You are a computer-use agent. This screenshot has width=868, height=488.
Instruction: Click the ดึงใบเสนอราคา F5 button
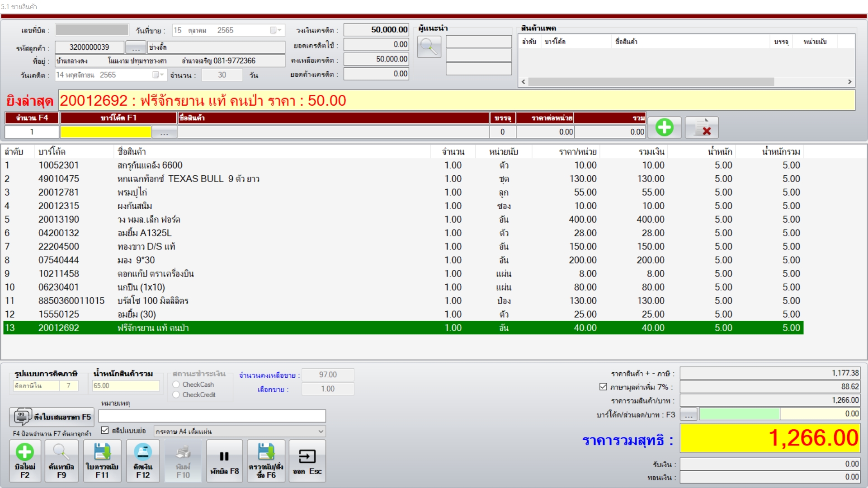[52, 417]
